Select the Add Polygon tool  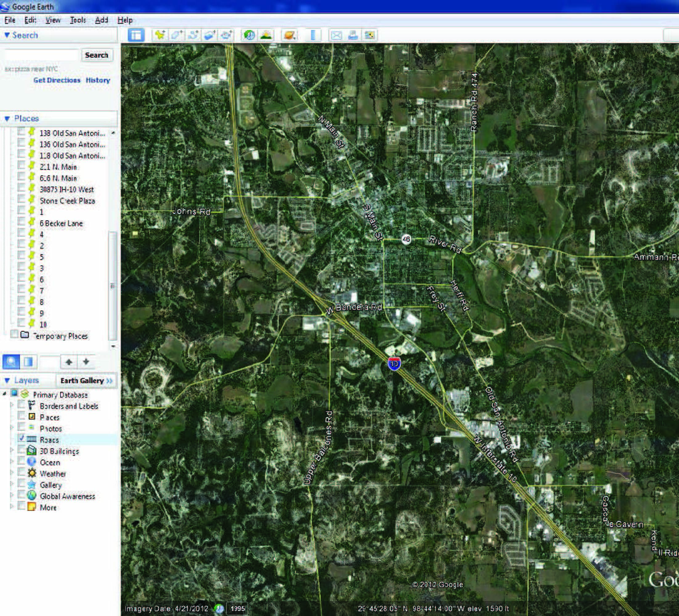(176, 35)
